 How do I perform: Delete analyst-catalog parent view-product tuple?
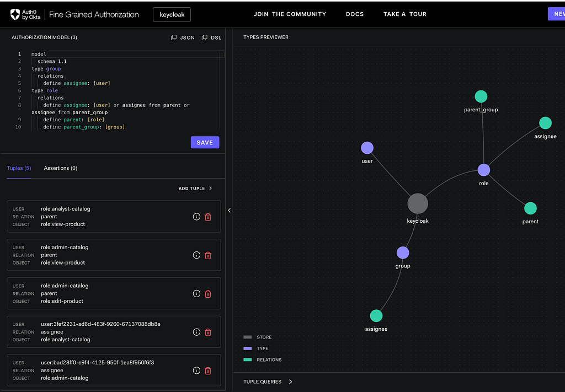[x=208, y=217]
